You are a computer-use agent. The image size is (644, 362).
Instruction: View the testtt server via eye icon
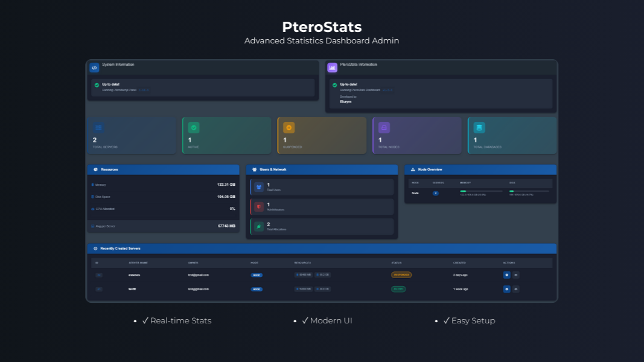[516, 289]
